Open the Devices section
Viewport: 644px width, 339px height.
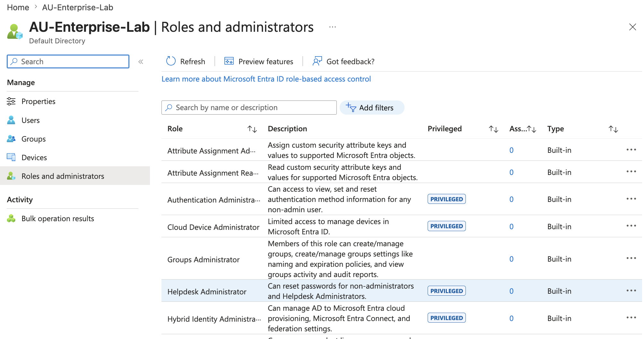34,158
